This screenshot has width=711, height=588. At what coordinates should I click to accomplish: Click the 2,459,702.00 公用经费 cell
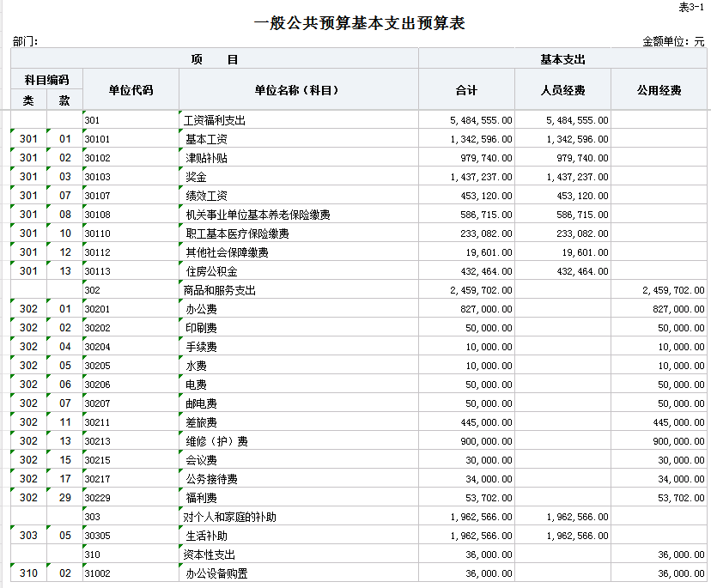pos(659,290)
